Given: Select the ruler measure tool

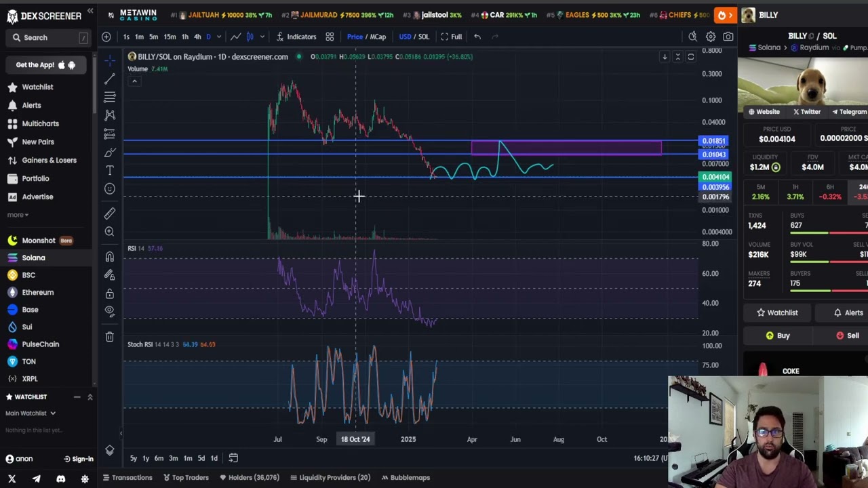Looking at the screenshot, I should tap(110, 213).
